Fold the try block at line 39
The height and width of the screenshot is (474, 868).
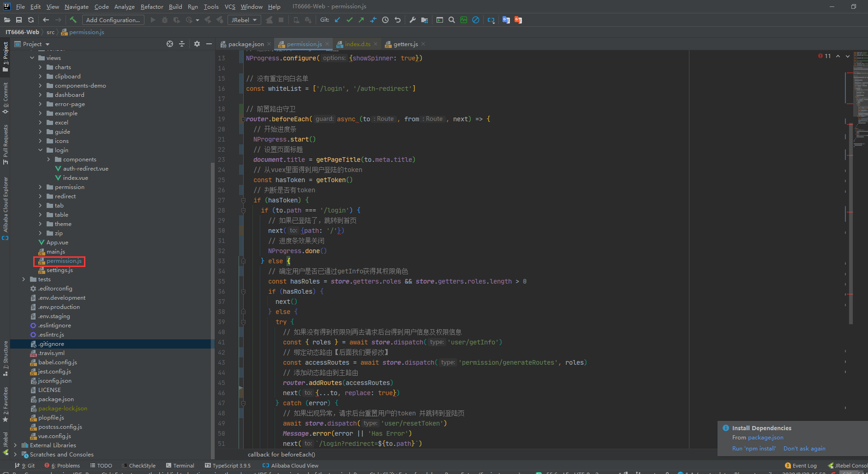pos(243,322)
